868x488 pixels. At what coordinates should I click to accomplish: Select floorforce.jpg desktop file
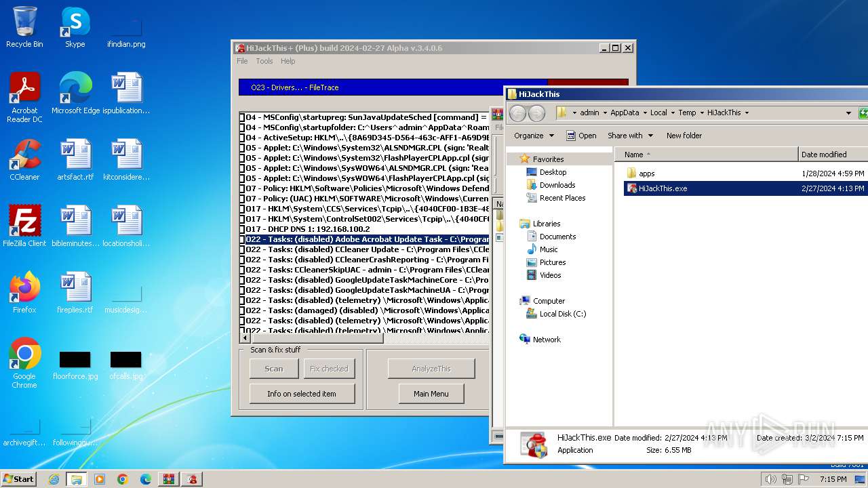coord(75,365)
